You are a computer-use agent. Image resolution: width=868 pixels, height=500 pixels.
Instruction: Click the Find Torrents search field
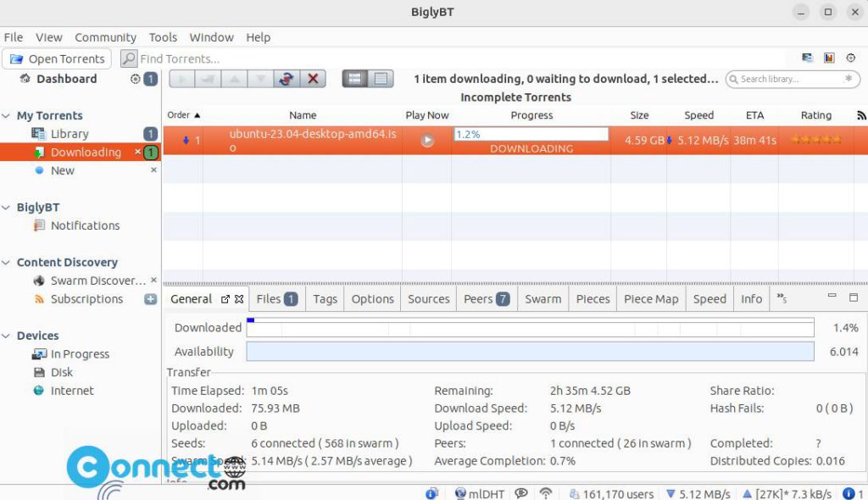[x=186, y=58]
